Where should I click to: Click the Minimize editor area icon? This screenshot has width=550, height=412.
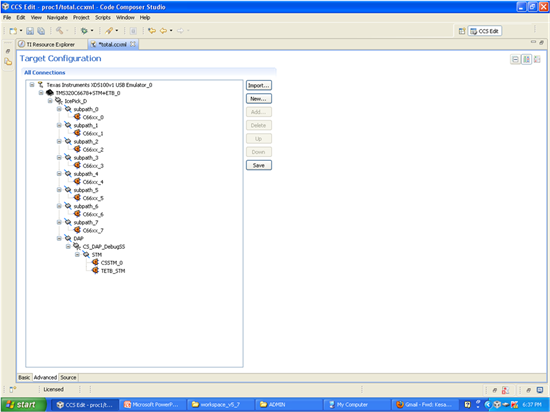coord(533,42)
